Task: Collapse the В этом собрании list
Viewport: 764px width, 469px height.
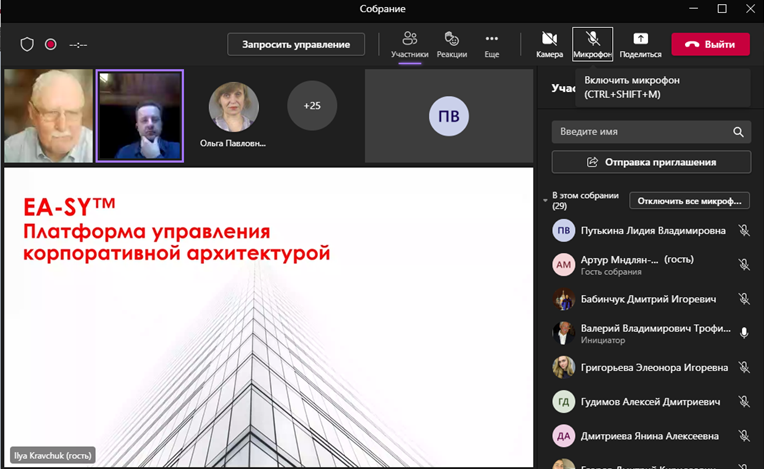Action: pos(545,200)
